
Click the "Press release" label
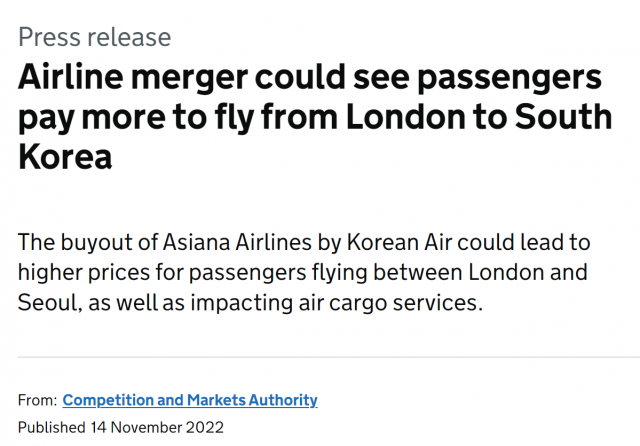pyautogui.click(x=95, y=38)
